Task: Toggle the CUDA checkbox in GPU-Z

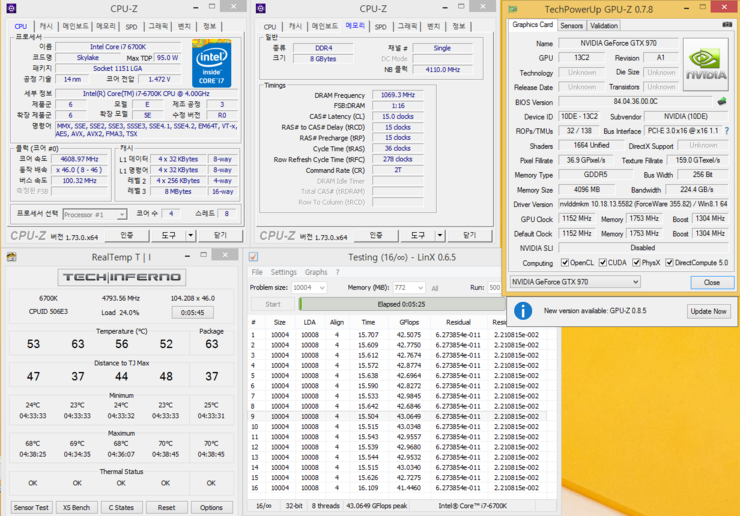Action: 603,262
